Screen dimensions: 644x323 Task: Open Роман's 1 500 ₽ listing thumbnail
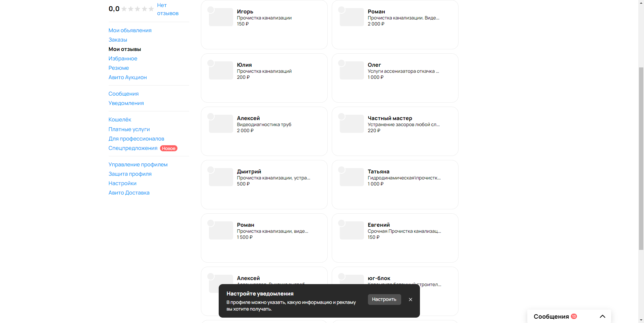coord(221,230)
